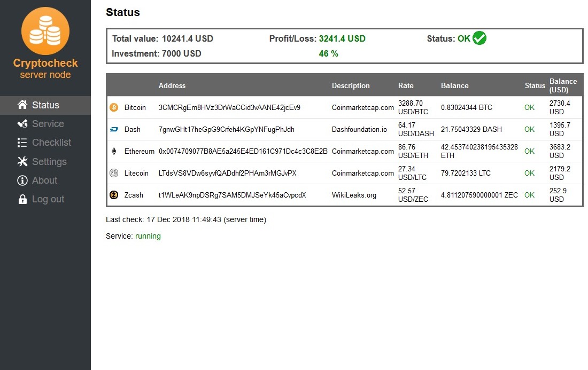Screen dimensions: 588x370
Task: Click balance 0.83024344 BTC
Action: [467, 107]
